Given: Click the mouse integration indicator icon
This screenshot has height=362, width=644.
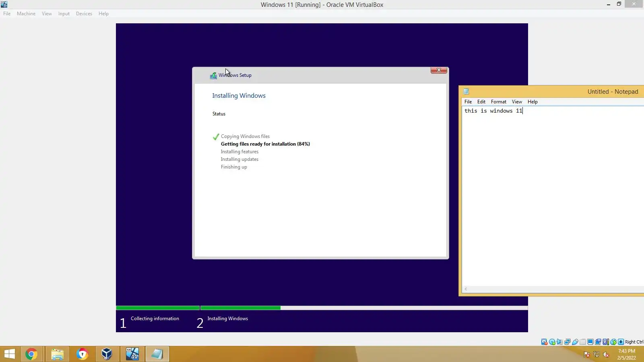Looking at the screenshot, I should [613, 342].
